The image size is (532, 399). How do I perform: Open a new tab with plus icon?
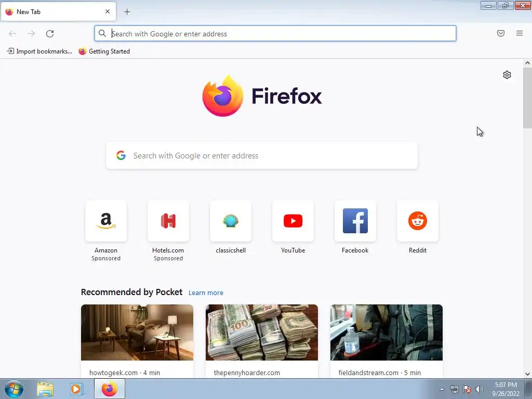coord(127,12)
